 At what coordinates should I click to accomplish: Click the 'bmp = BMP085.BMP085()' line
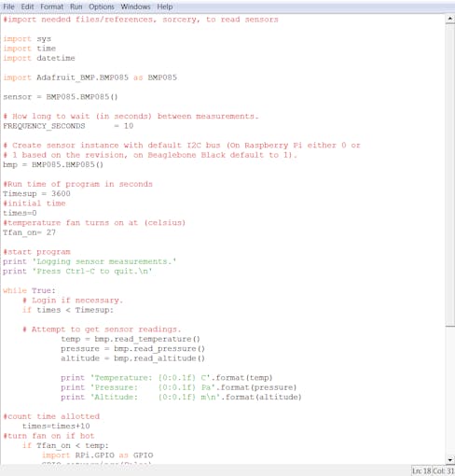pyautogui.click(x=53, y=164)
